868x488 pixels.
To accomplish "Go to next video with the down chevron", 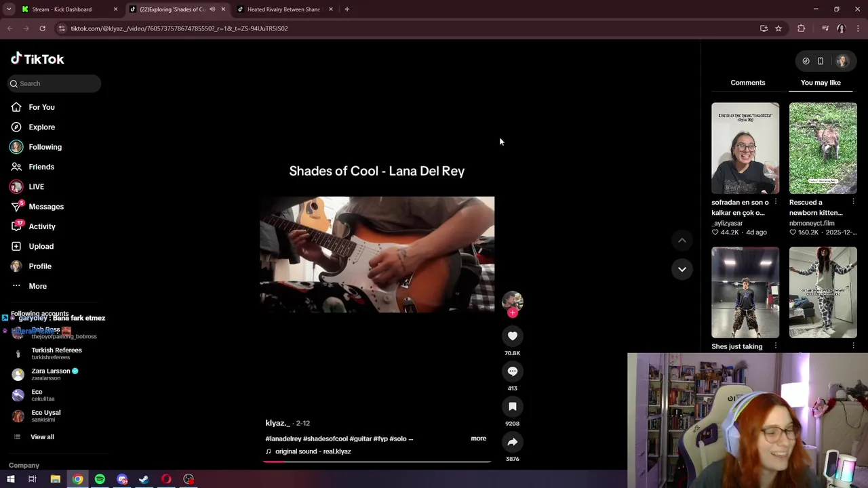I will tap(682, 269).
